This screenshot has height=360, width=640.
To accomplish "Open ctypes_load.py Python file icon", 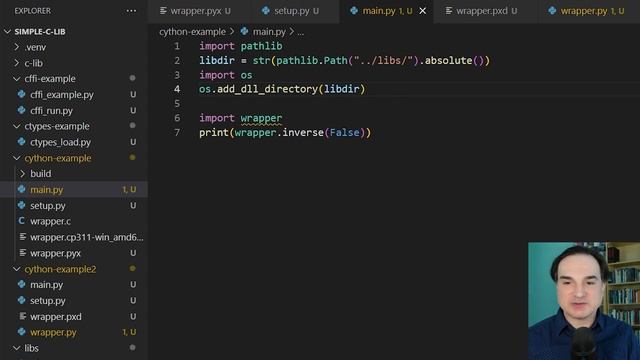I will [22, 142].
